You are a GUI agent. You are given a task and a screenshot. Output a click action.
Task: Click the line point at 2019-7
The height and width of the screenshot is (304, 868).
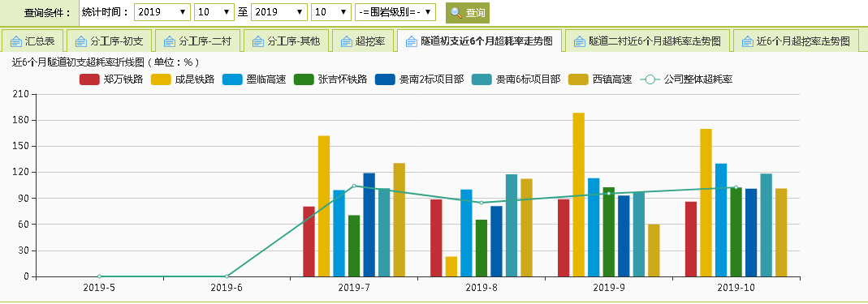354,186
